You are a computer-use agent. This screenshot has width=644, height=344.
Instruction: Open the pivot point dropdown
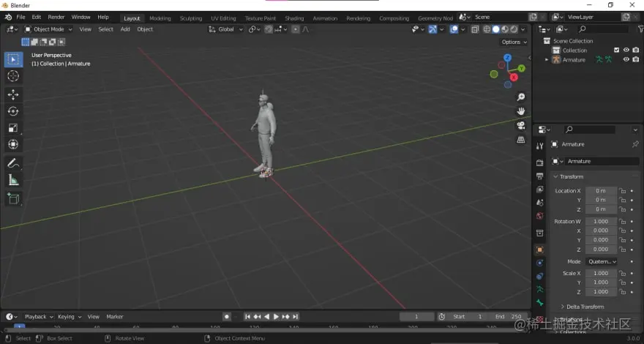click(x=254, y=29)
